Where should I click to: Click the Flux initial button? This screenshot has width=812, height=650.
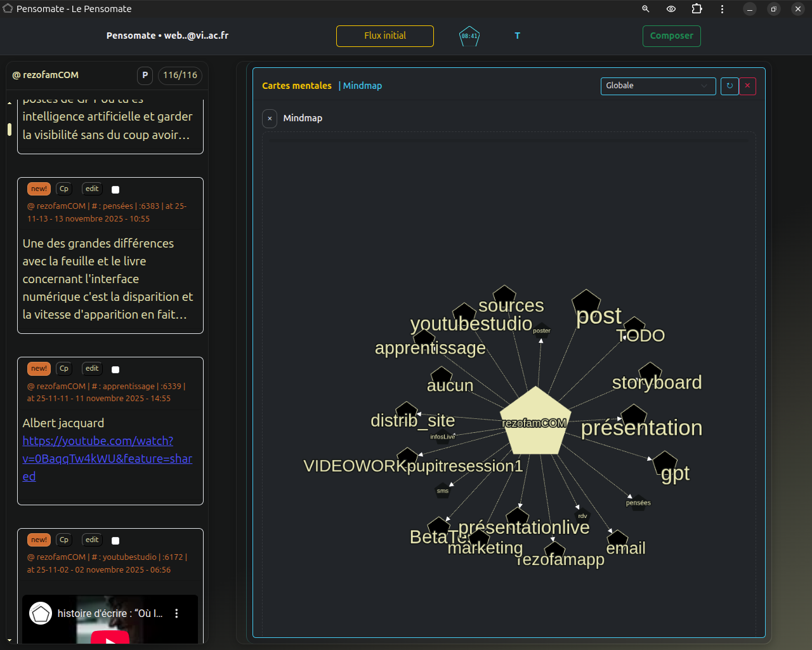[385, 36]
